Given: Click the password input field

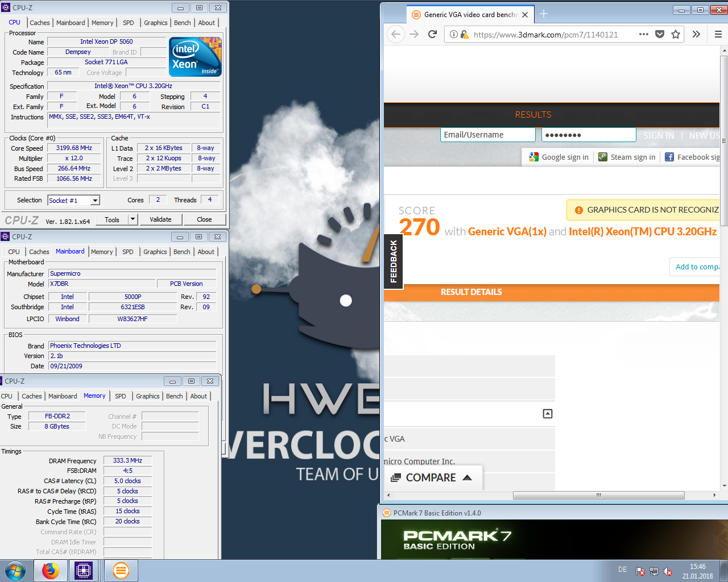Looking at the screenshot, I should (x=589, y=135).
